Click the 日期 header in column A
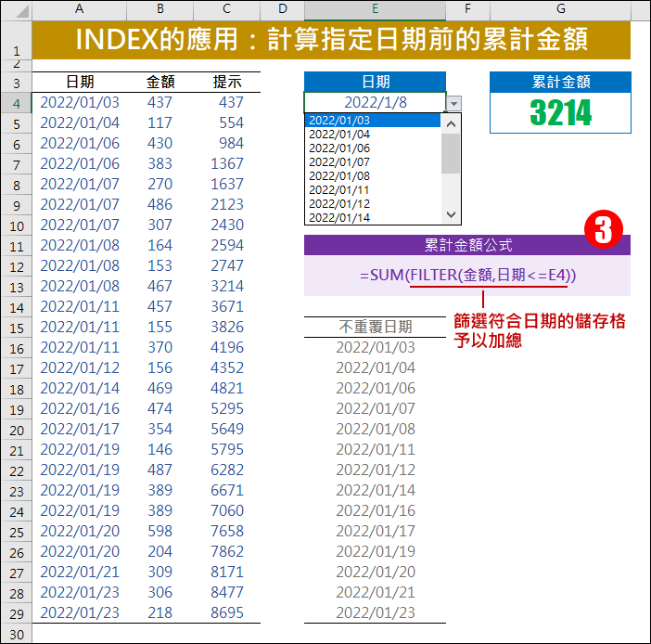The width and height of the screenshot is (651, 644). [x=80, y=82]
